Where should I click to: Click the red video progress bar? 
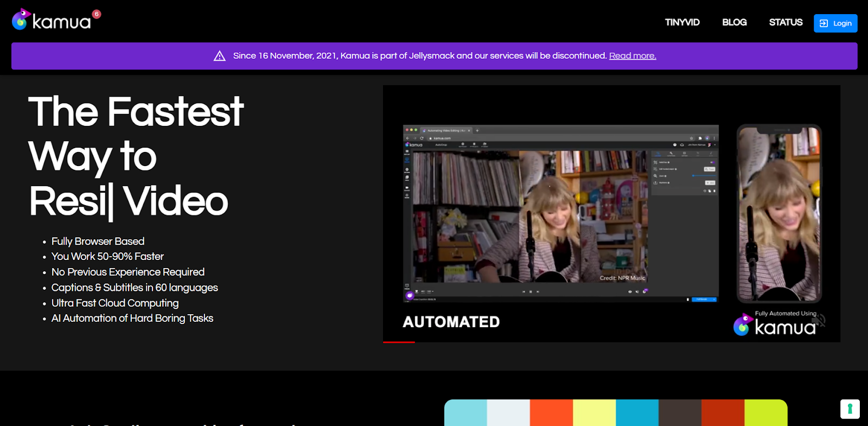pyautogui.click(x=399, y=342)
